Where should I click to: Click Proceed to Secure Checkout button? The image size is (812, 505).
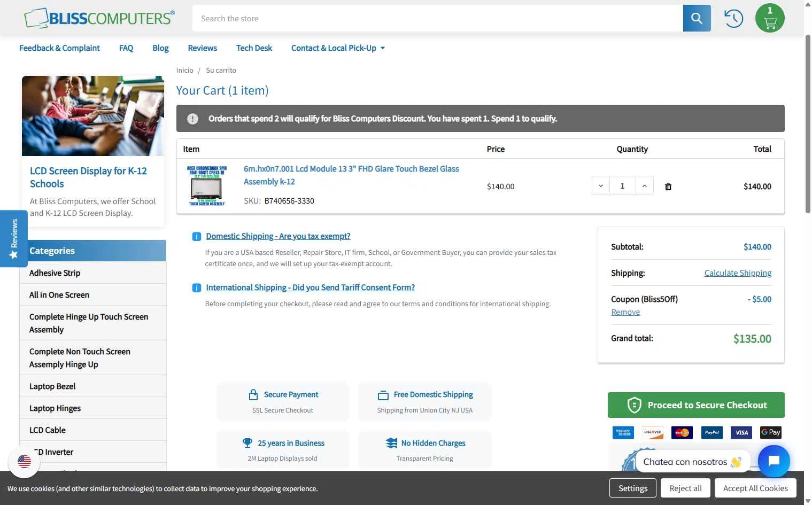pos(696,405)
